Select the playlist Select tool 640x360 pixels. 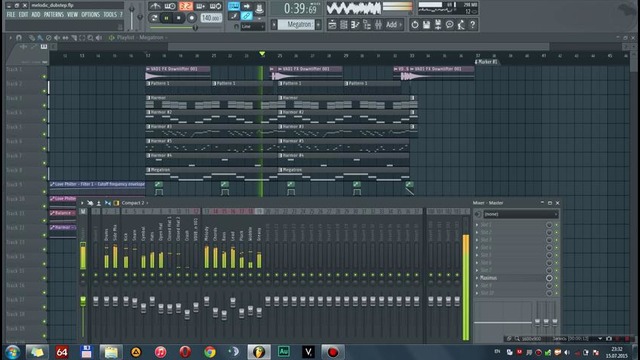(82, 38)
